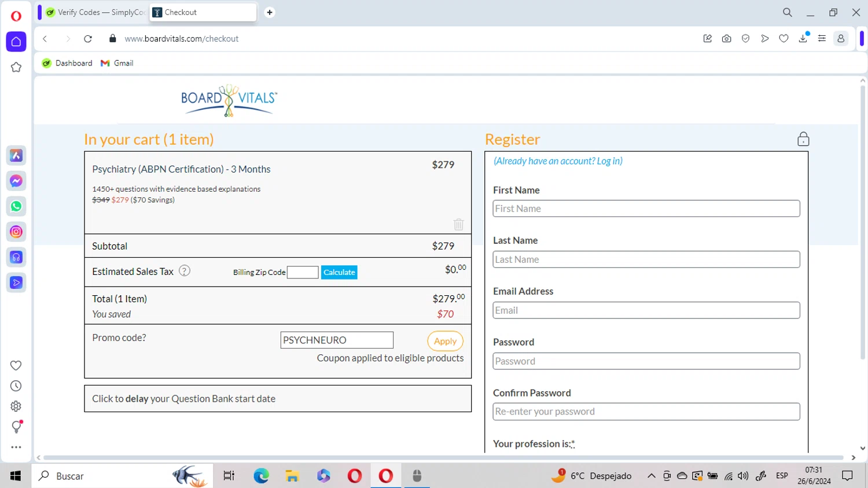
Task: Click the sales tax help question mark
Action: coord(185,271)
